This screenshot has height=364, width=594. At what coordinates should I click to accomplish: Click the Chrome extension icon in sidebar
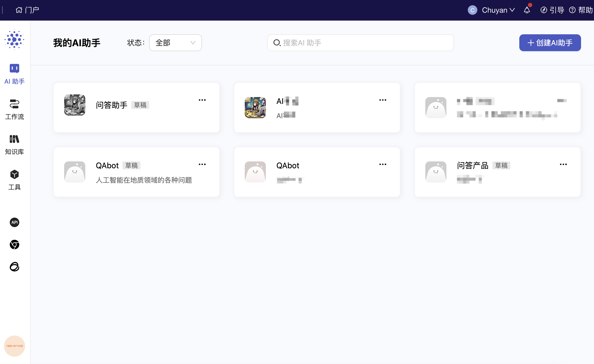point(15,245)
